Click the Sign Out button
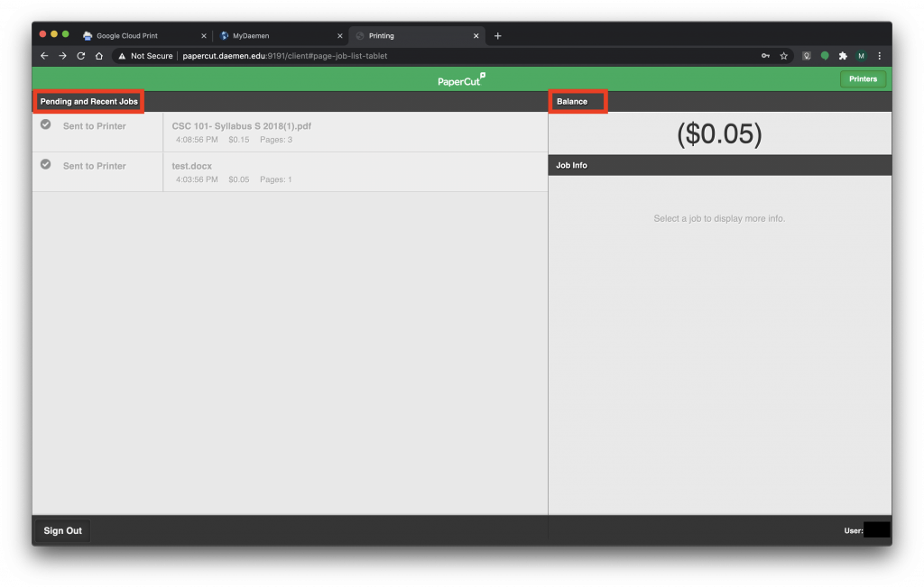Image resolution: width=924 pixels, height=588 pixels. (x=62, y=531)
